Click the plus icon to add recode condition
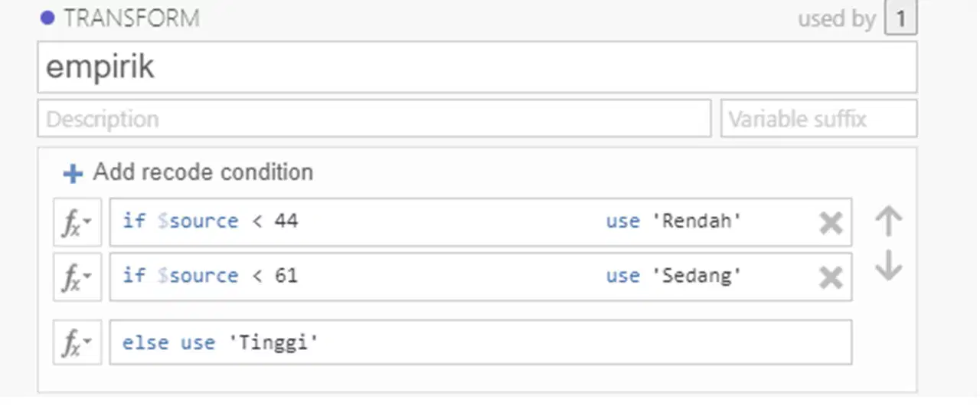This screenshot has width=980, height=416. 73,174
